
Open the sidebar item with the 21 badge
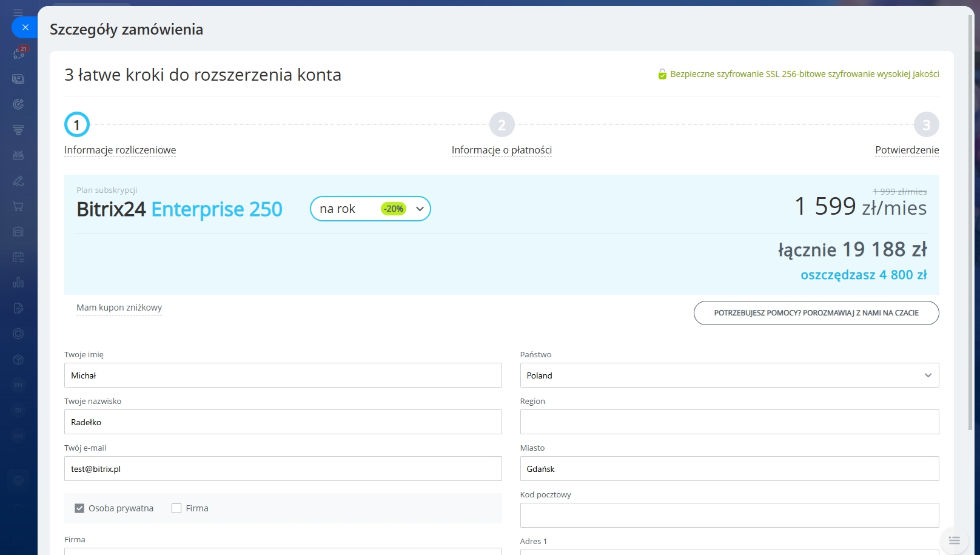click(x=18, y=53)
